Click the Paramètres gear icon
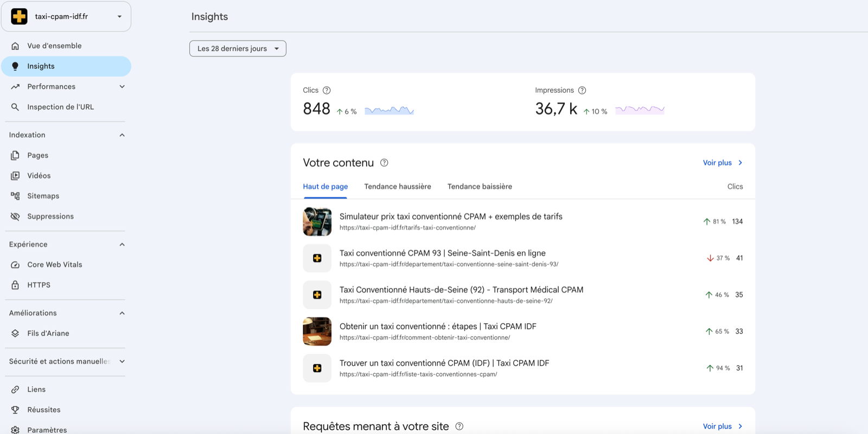The image size is (868, 434). click(15, 430)
